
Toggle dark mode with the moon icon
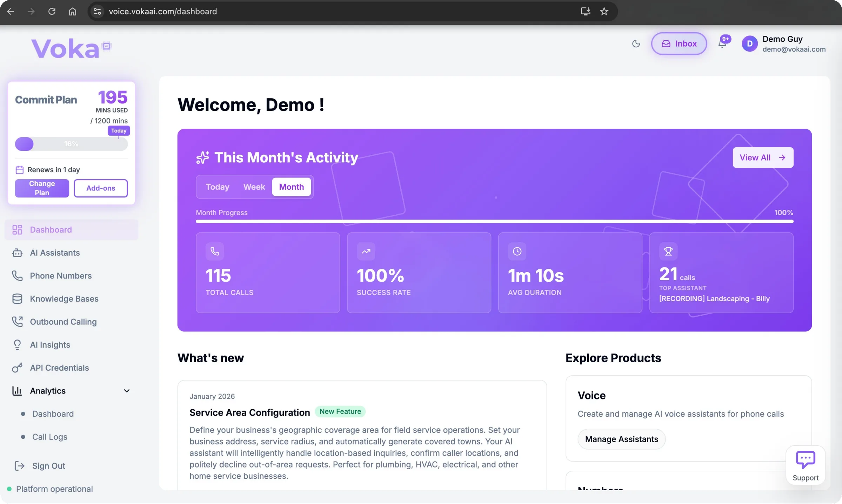coord(636,43)
